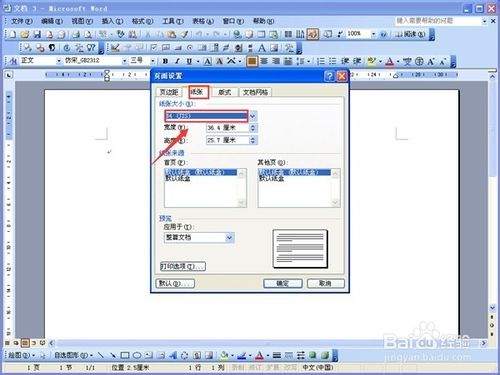Image resolution: width=500 pixels, height=375 pixels.
Task: Switch to the 文档网格 tab in Page Setup
Action: (x=255, y=92)
